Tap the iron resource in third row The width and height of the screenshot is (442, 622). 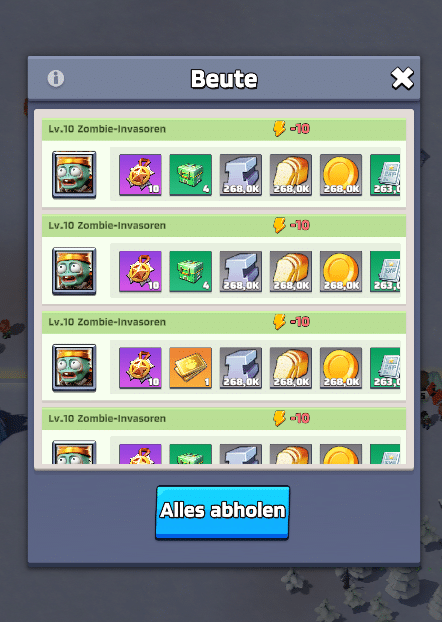pyautogui.click(x=240, y=368)
